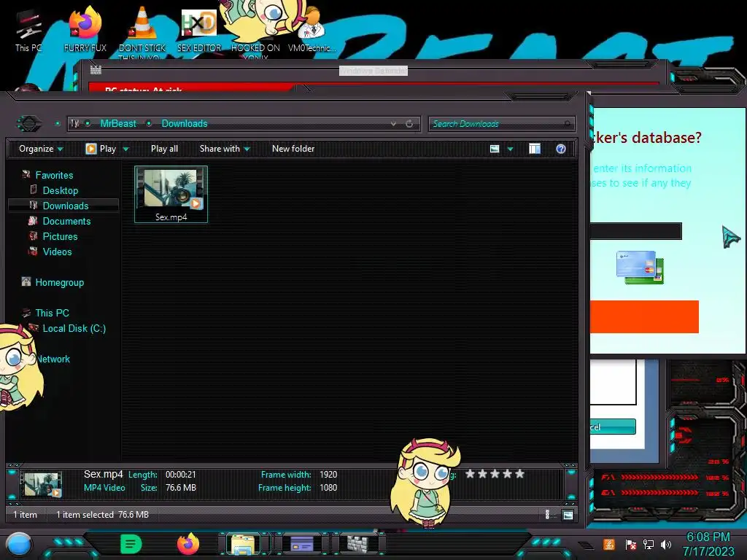The image size is (747, 560).
Task: Open Action Center flag tray icon
Action: click(x=631, y=545)
